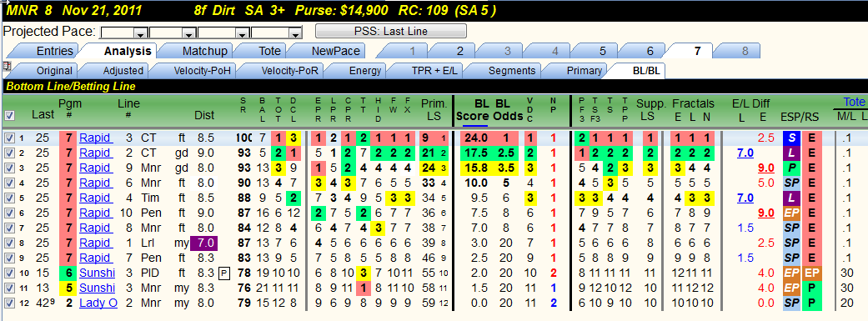The width and height of the screenshot is (868, 321).
Task: Switch to the Matchup tab
Action: pyautogui.click(x=205, y=51)
